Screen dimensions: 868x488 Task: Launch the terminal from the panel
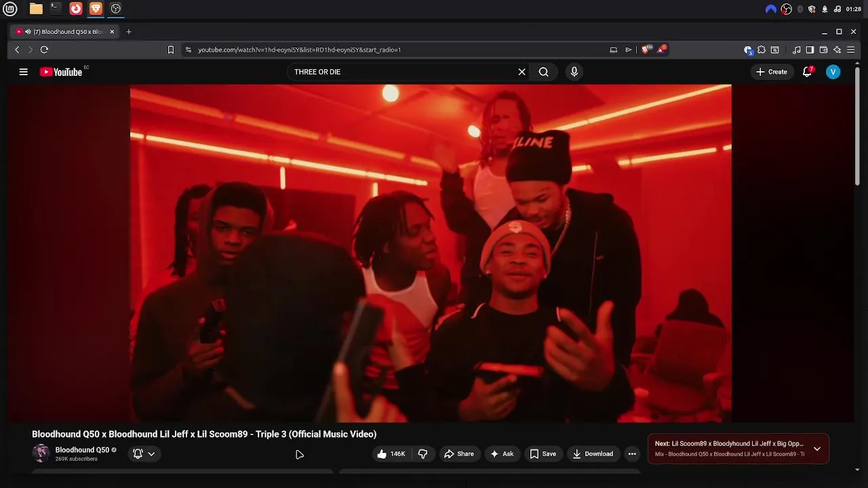(x=56, y=9)
